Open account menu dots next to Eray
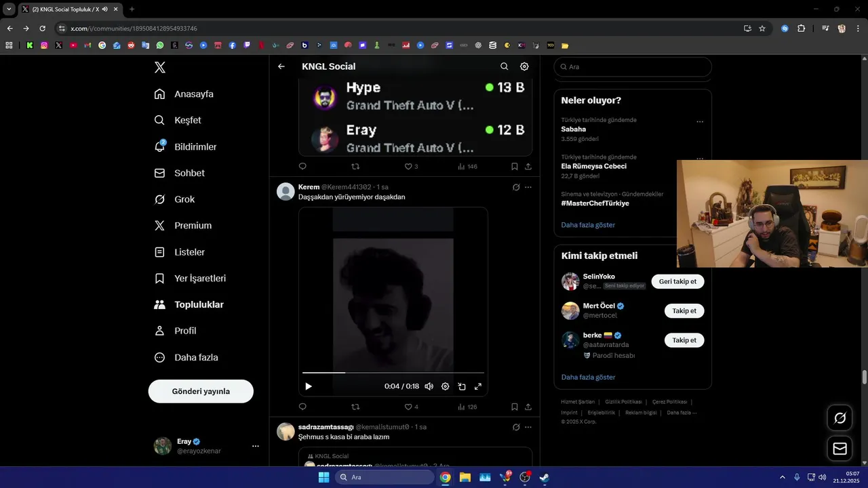Screen dimensions: 868x488 [256, 446]
